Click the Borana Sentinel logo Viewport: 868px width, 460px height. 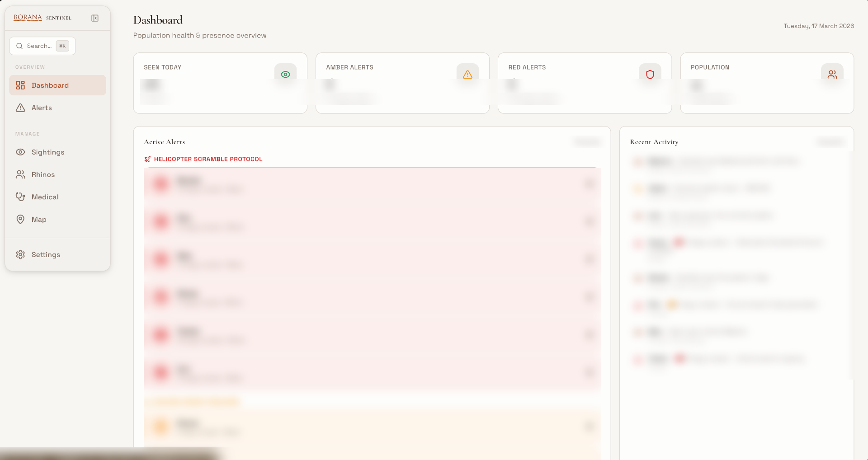(42, 18)
